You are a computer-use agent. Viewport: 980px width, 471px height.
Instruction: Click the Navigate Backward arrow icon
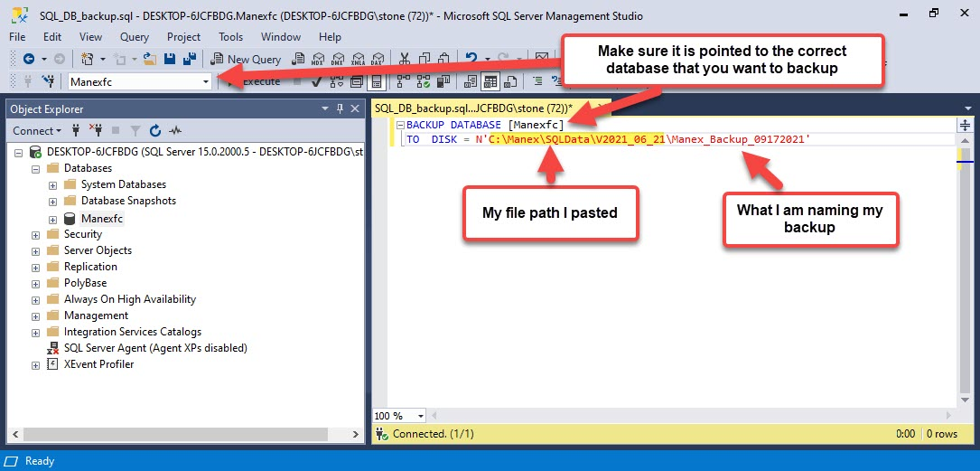pyautogui.click(x=29, y=59)
